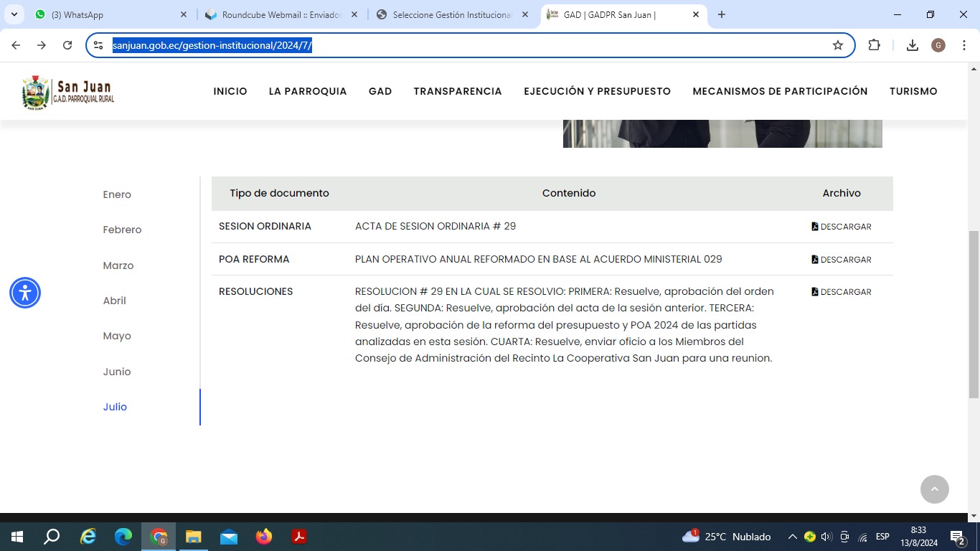Download the RESOLUCIONES document

point(842,292)
